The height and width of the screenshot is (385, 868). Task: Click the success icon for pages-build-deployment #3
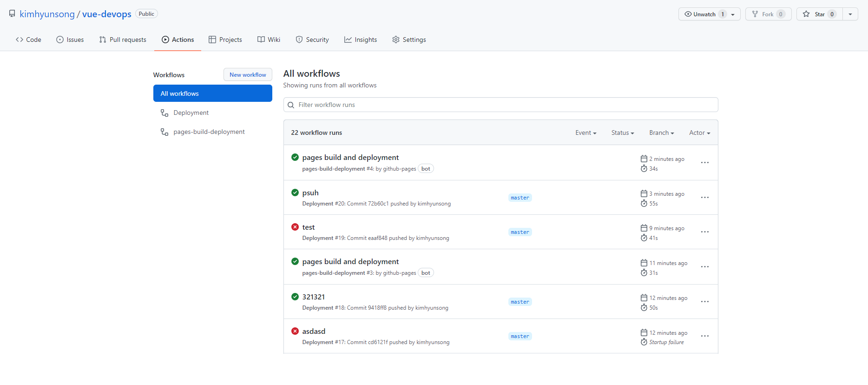(295, 261)
